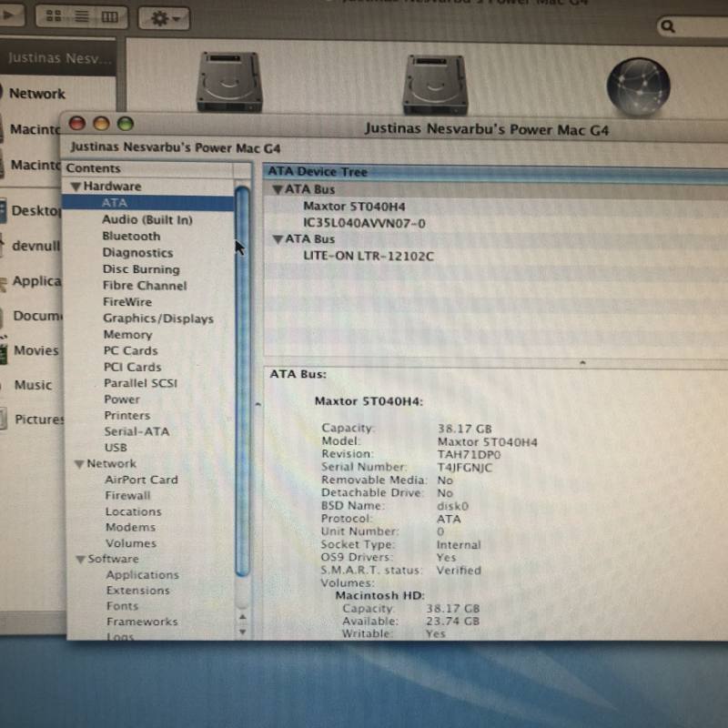The height and width of the screenshot is (728, 728).
Task: Select Disc Burning entry
Action: coord(141,269)
